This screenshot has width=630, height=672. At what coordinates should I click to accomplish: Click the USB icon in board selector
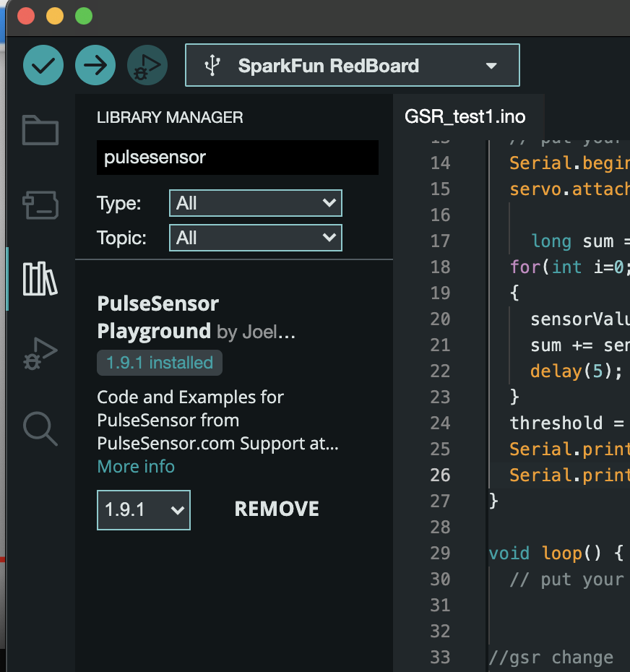212,66
